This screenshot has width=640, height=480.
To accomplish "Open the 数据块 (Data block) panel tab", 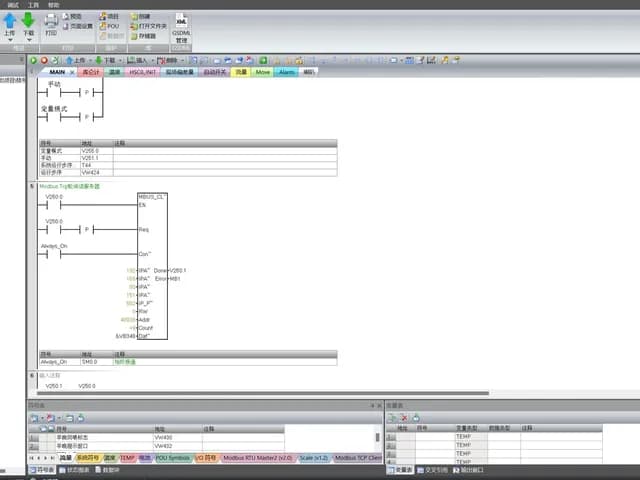I will click(x=107, y=470).
